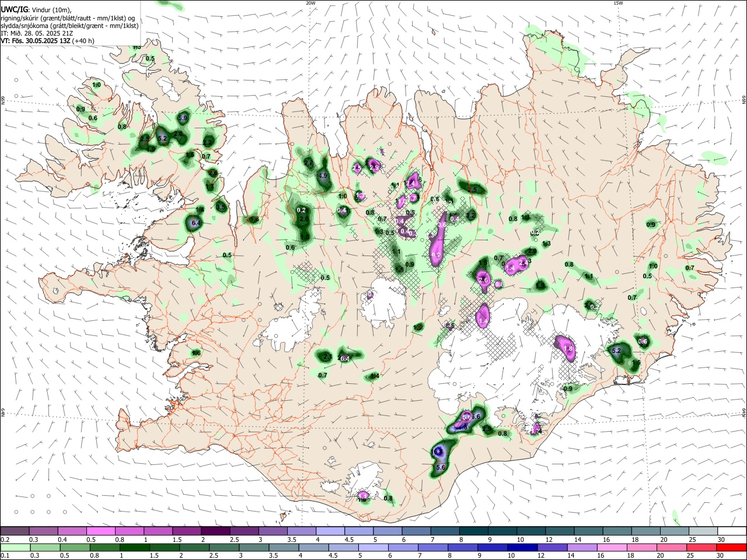Select pink lower swatch between 18 and 20
The image size is (747, 560).
point(642,547)
